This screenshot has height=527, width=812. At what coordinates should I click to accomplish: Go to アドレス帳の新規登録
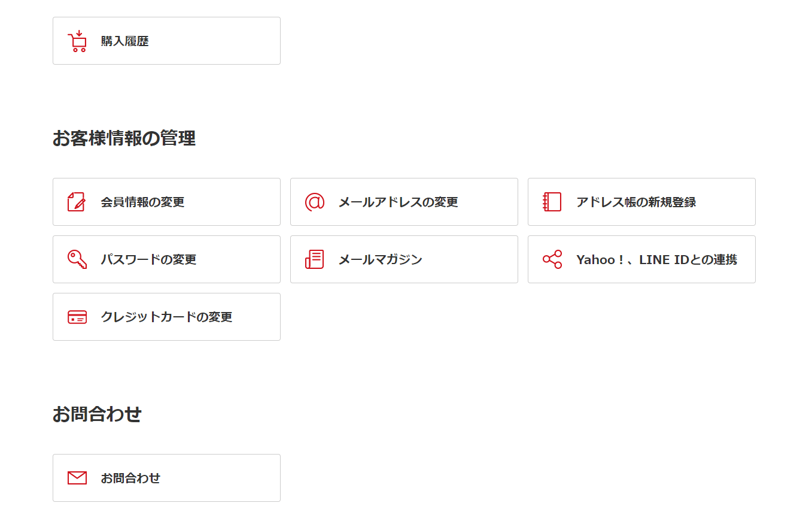(635, 202)
